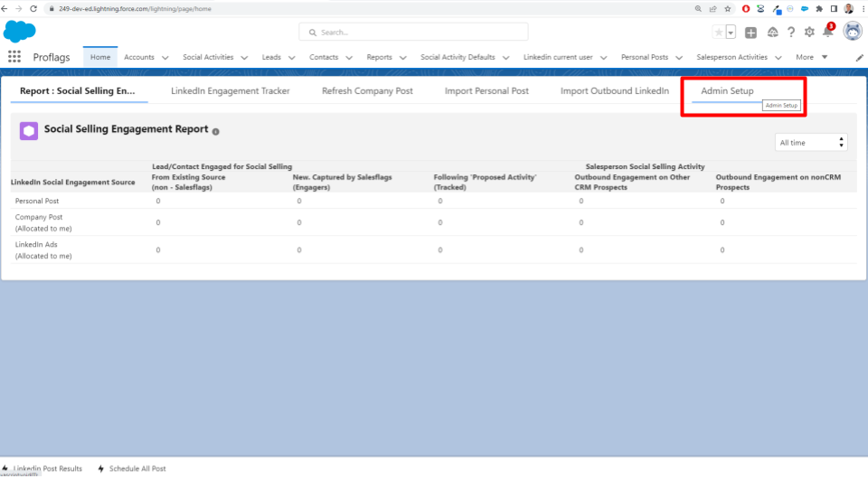
Task: Expand the Leads nav dropdown chevron
Action: tap(292, 58)
